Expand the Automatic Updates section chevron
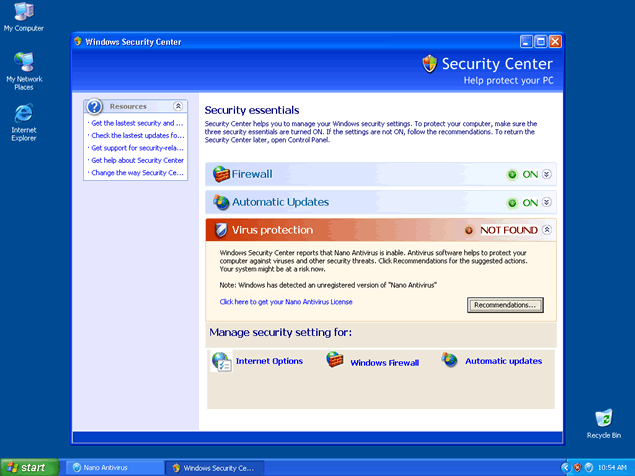 pyautogui.click(x=547, y=202)
